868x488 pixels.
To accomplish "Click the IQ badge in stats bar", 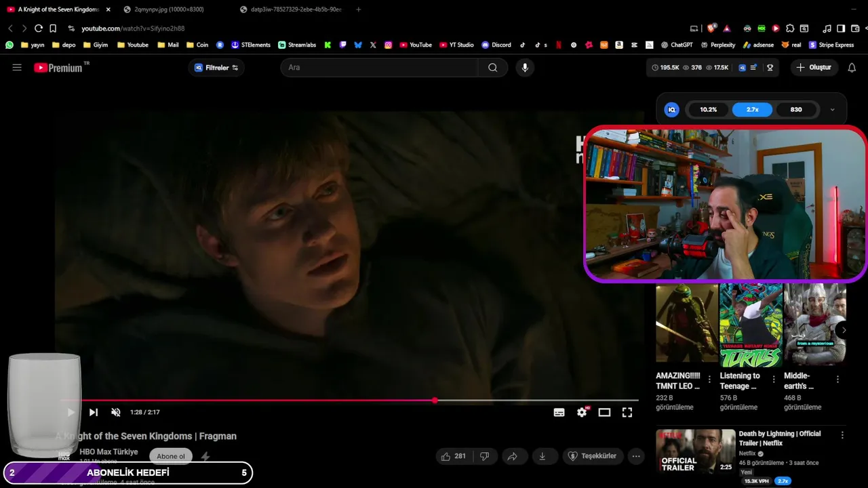I will pyautogui.click(x=742, y=68).
